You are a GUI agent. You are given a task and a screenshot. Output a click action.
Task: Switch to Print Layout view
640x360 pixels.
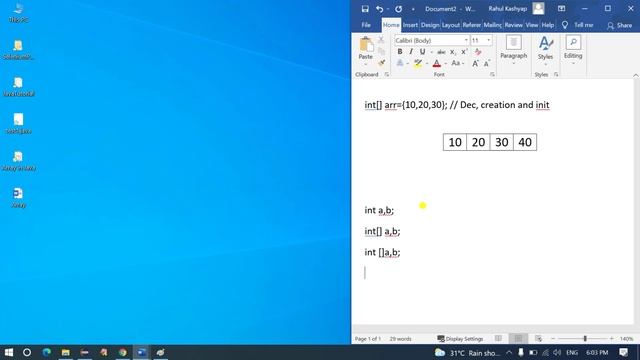pos(518,339)
